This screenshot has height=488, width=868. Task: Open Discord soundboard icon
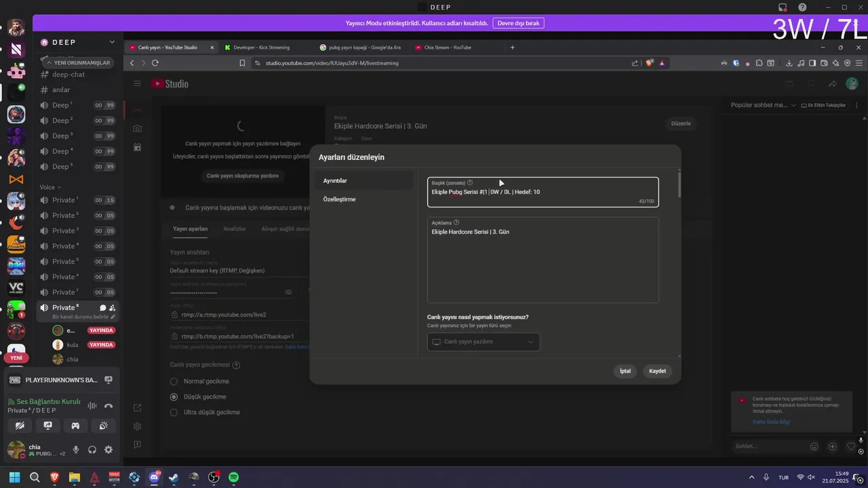pyautogui.click(x=104, y=426)
